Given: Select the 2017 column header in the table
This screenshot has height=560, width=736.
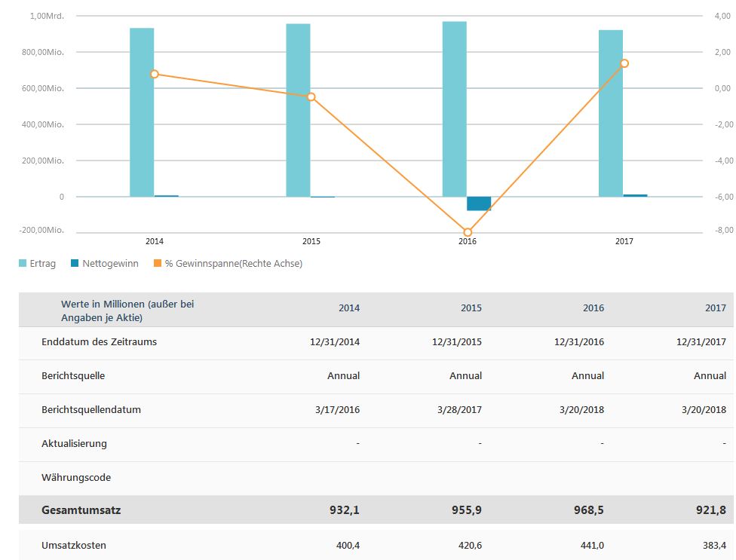Looking at the screenshot, I should point(716,308).
